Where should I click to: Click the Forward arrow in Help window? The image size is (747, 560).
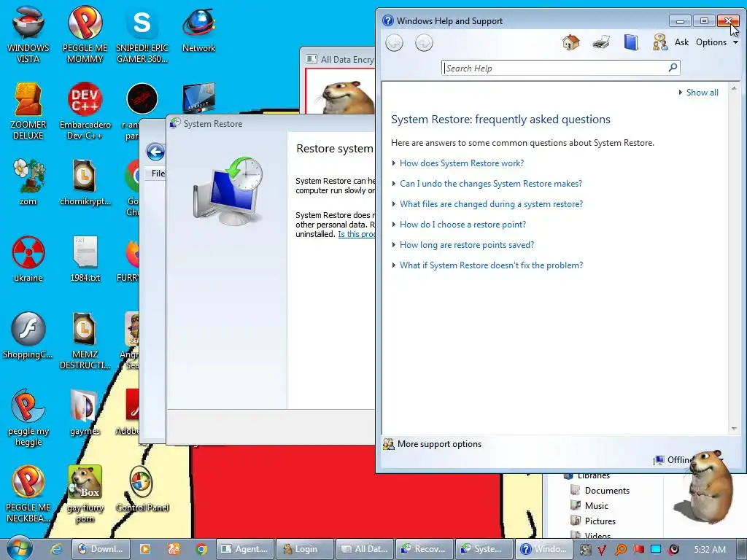pos(424,43)
